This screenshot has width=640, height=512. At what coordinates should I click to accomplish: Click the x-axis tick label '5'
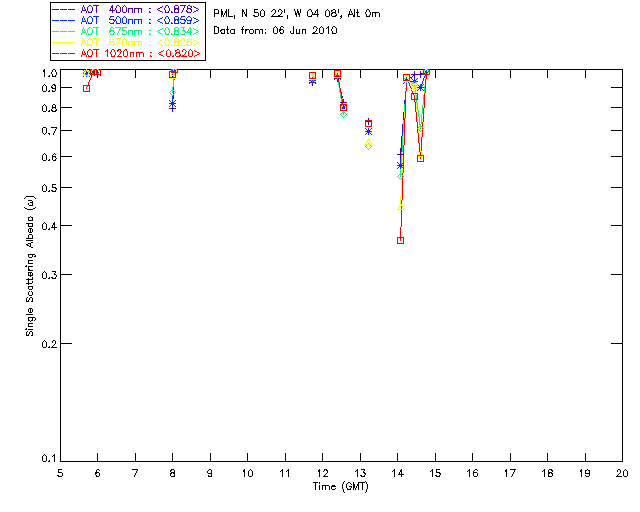60,473
